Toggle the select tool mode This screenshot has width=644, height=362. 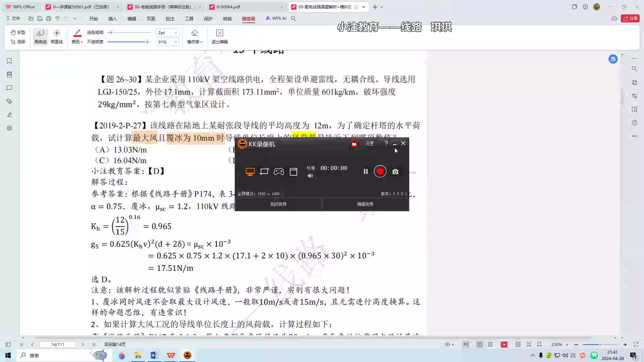[x=18, y=42]
